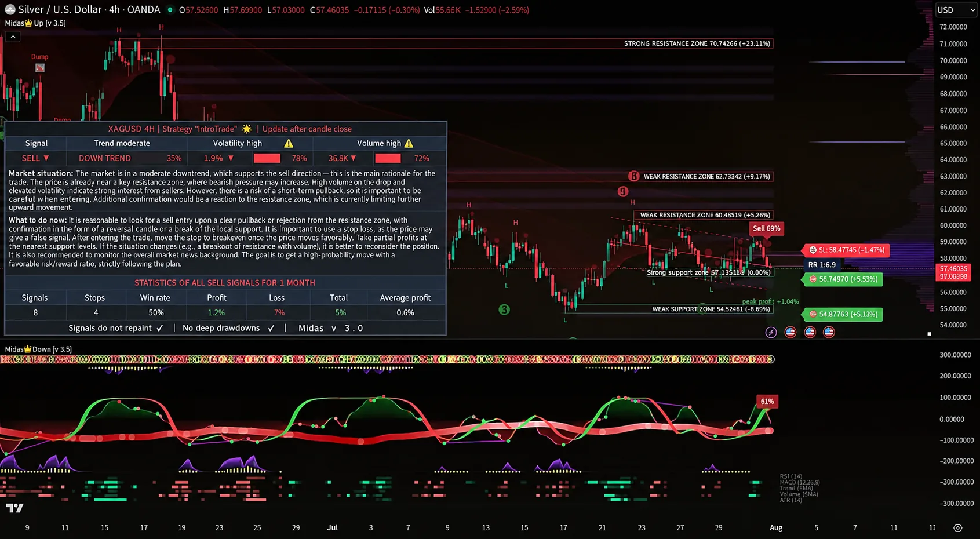Click the Silver symbol logo icon

tap(10, 10)
